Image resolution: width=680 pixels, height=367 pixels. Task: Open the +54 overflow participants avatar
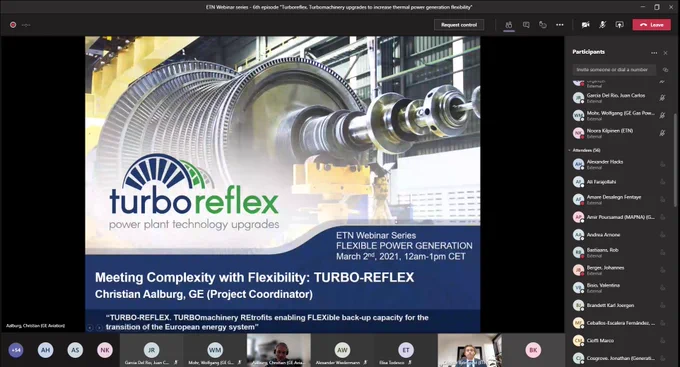pyautogui.click(x=16, y=350)
